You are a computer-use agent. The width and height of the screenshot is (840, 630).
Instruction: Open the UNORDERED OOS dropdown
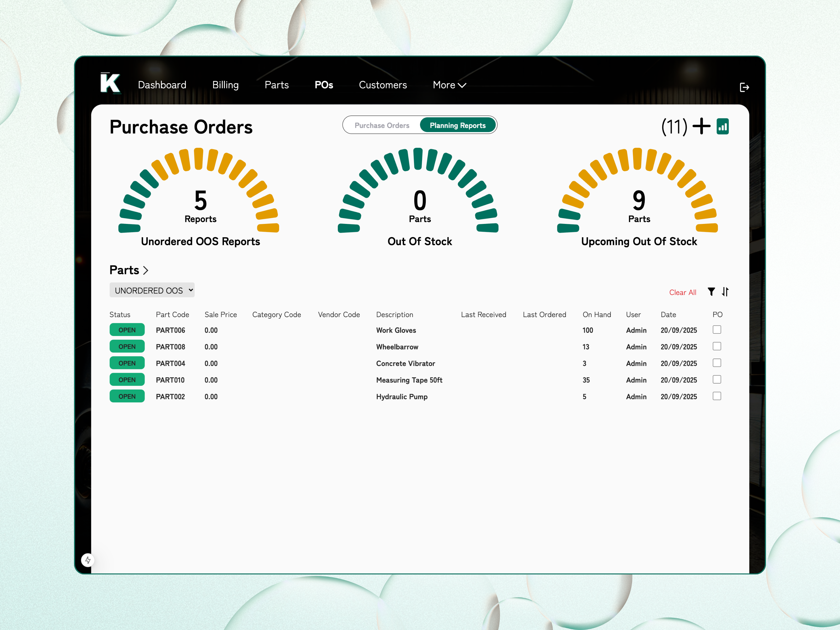152,290
